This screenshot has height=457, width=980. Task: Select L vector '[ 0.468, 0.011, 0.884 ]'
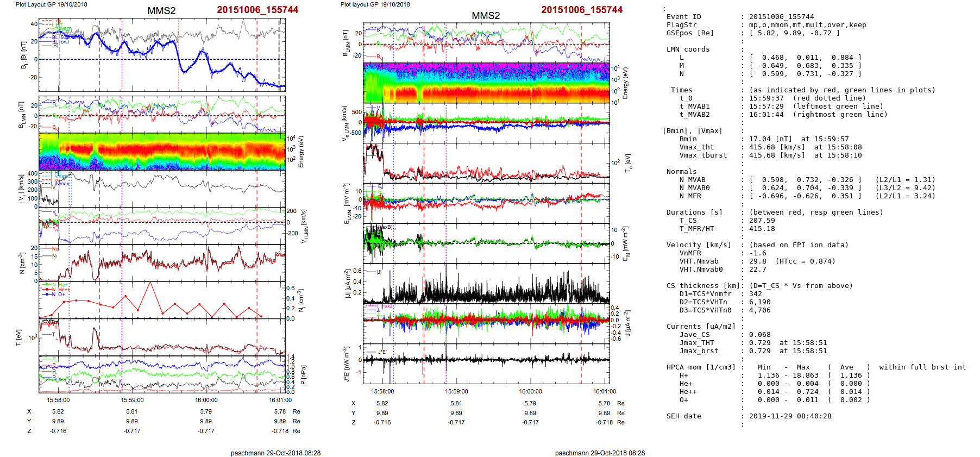pos(806,58)
